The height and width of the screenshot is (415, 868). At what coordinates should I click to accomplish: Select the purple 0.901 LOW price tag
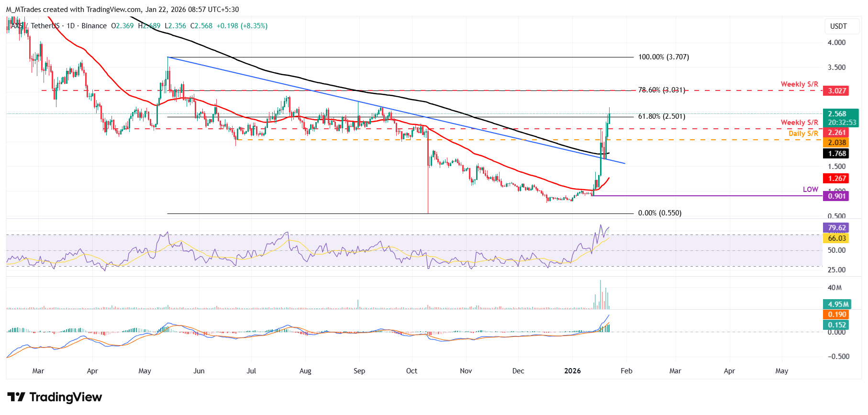click(837, 196)
